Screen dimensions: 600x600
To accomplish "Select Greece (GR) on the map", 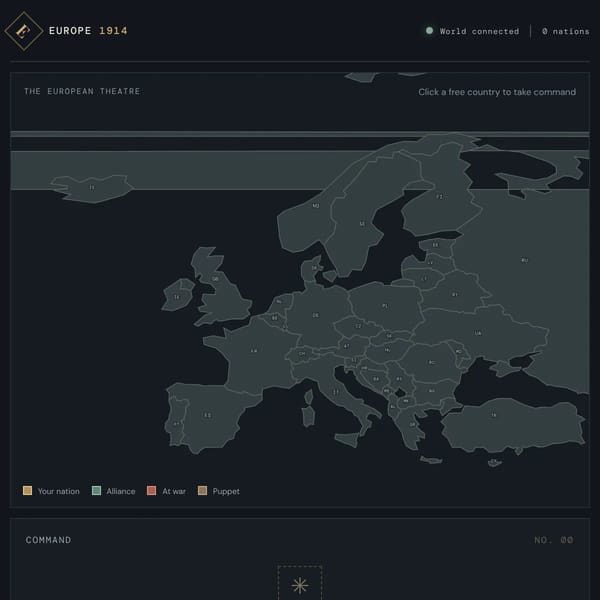I will [412, 425].
